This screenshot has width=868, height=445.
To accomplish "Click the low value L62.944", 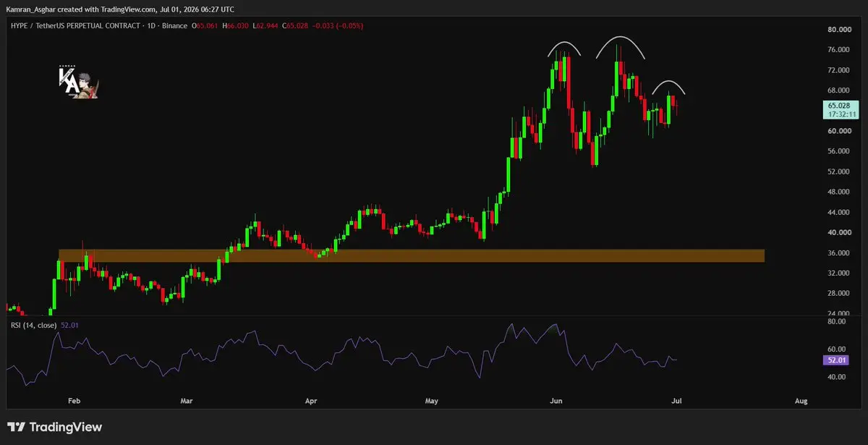I will pyautogui.click(x=267, y=26).
